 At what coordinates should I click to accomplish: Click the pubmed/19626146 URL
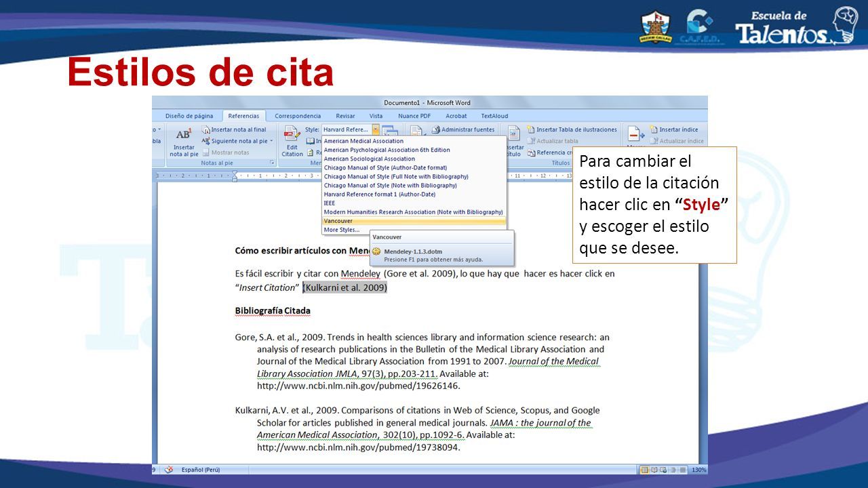359,386
